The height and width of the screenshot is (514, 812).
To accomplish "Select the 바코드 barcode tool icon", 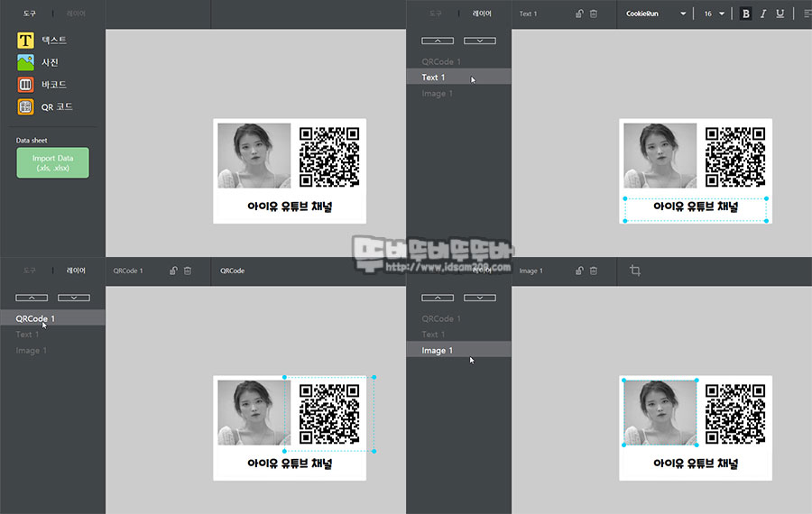I will point(25,85).
